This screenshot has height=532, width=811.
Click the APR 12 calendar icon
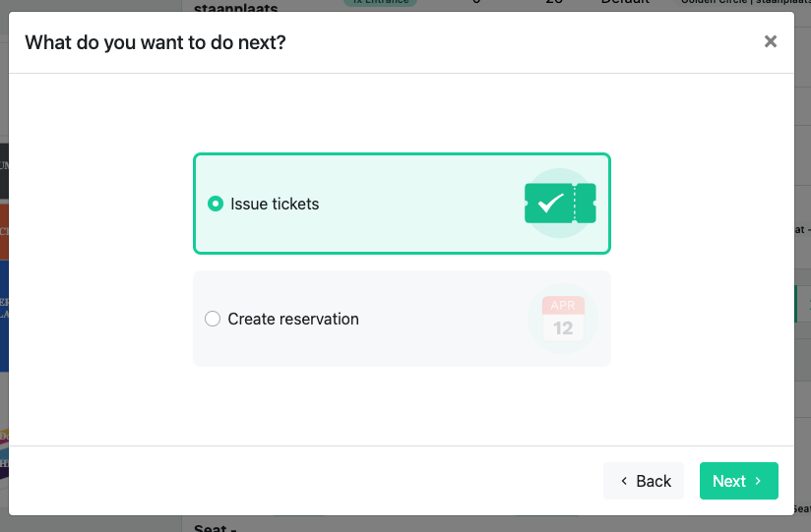tap(563, 319)
